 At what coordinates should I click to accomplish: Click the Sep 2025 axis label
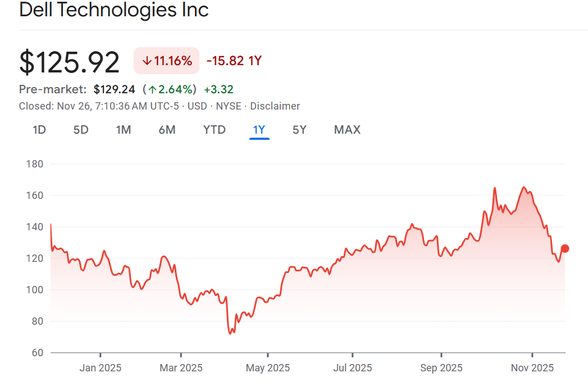[441, 368]
